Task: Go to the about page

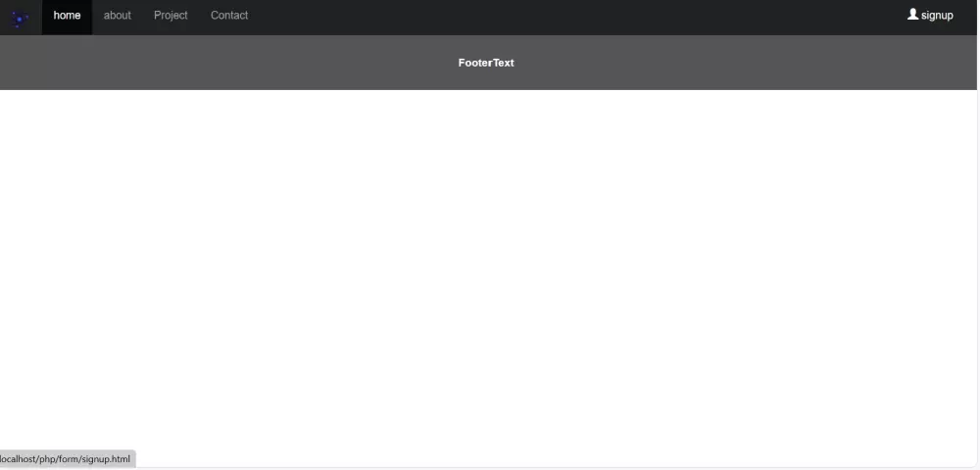Action: [118, 16]
